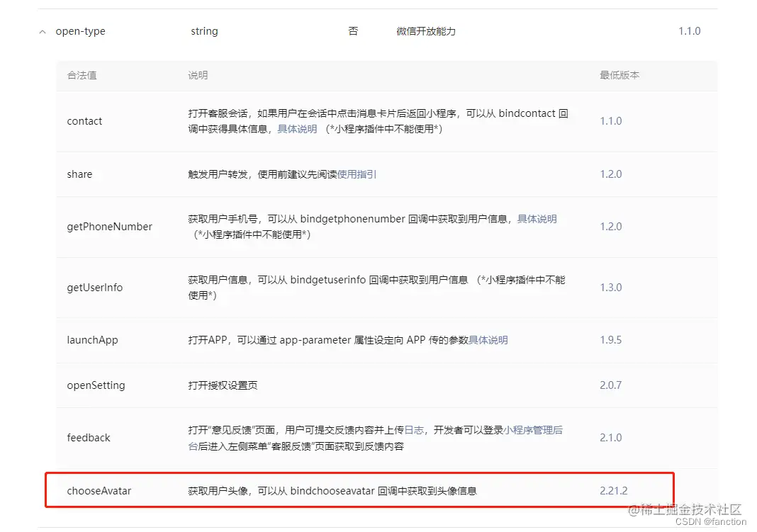Open 具体说明 link in getPhoneNumber row

click(537, 219)
